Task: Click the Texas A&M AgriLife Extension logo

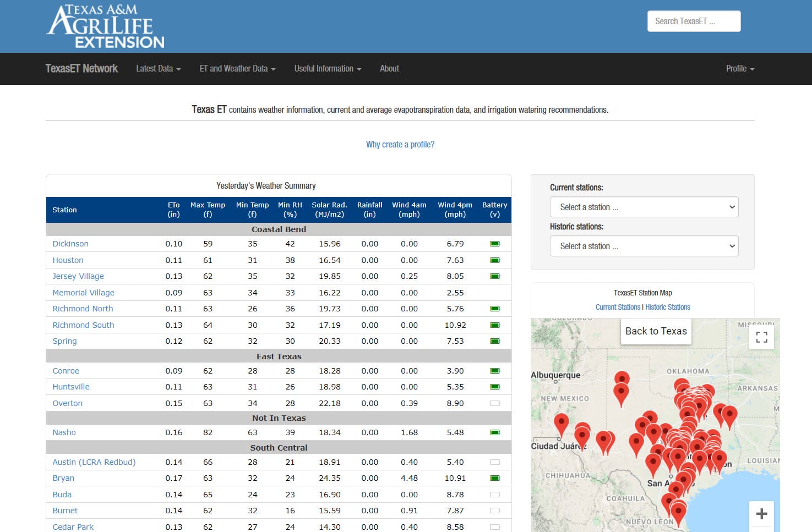Action: 106,26
